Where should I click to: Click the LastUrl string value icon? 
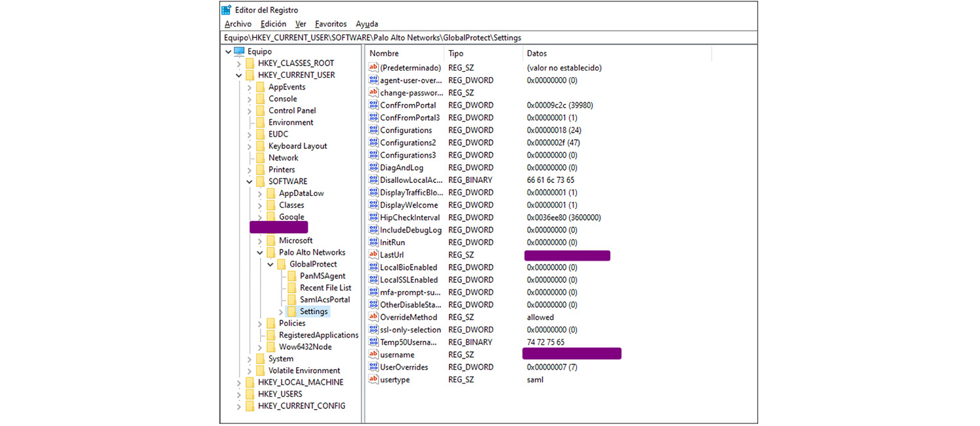(x=374, y=255)
